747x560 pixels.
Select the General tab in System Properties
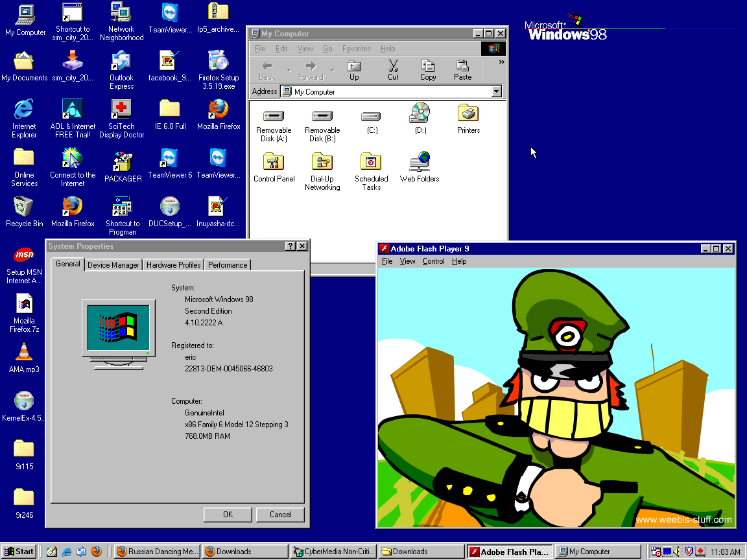(67, 264)
